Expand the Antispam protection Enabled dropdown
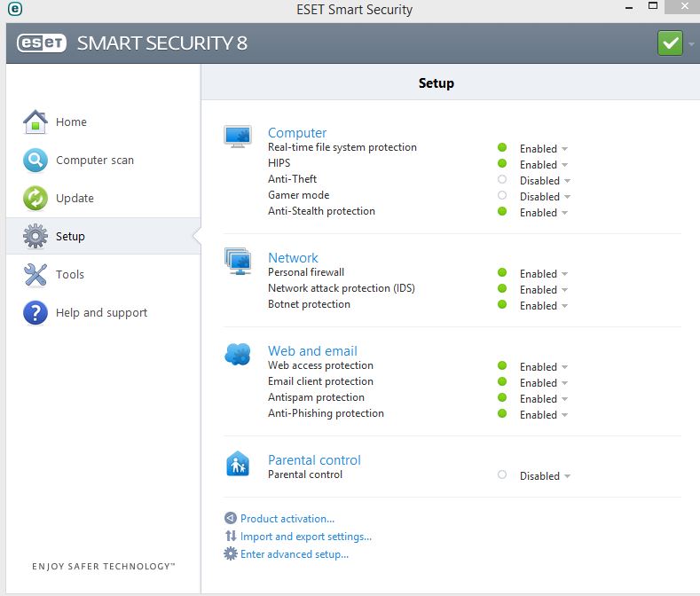Viewport: 700px width, 596px height. pos(565,399)
